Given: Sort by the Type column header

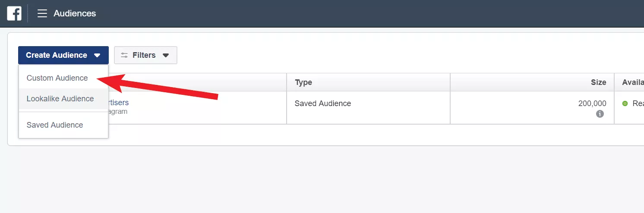Looking at the screenshot, I should tap(303, 82).
